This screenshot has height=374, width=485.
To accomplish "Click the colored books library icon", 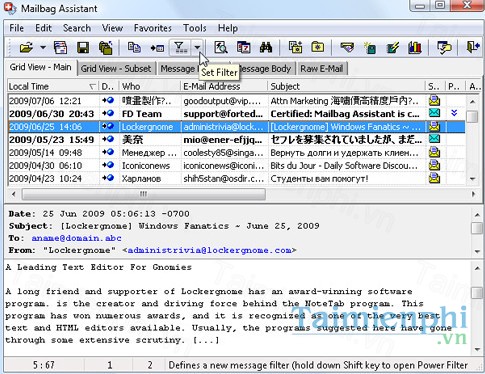I will click(415, 48).
